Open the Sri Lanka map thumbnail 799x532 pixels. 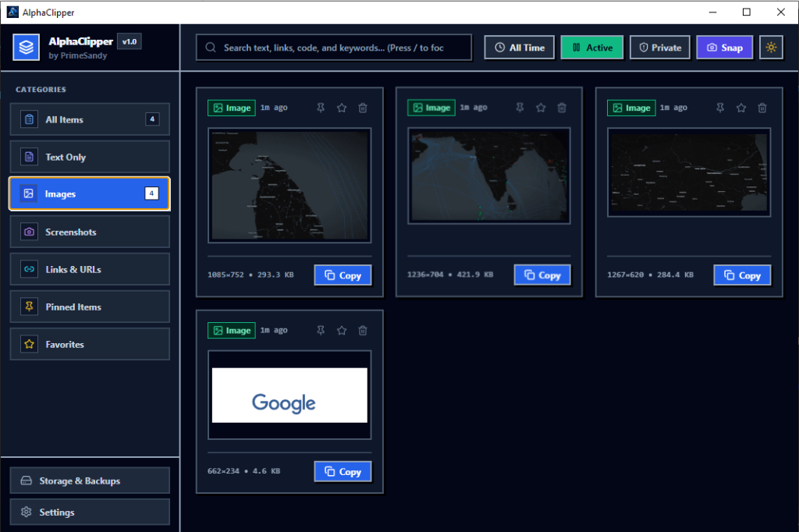[289, 186]
